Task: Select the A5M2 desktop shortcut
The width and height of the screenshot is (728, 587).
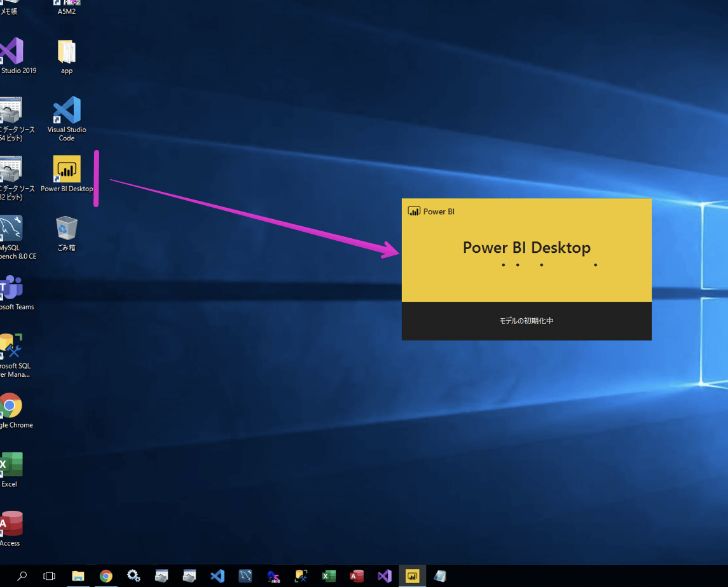Action: (x=67, y=8)
